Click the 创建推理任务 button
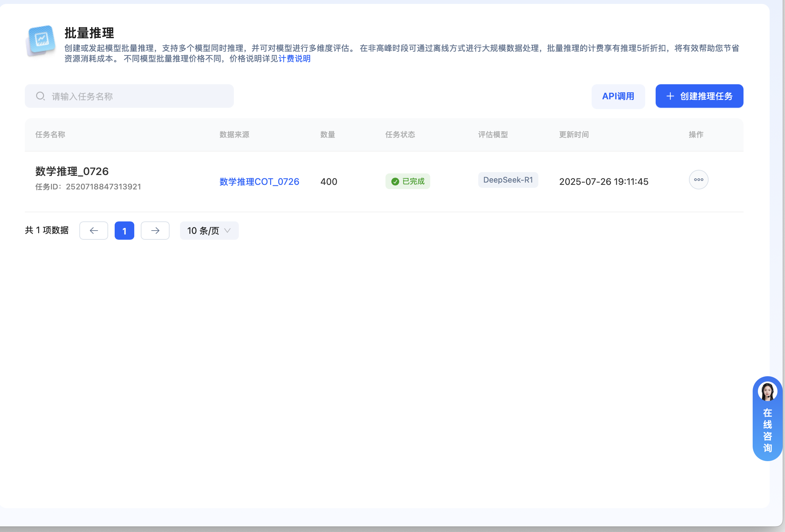The image size is (785, 532). coord(699,96)
